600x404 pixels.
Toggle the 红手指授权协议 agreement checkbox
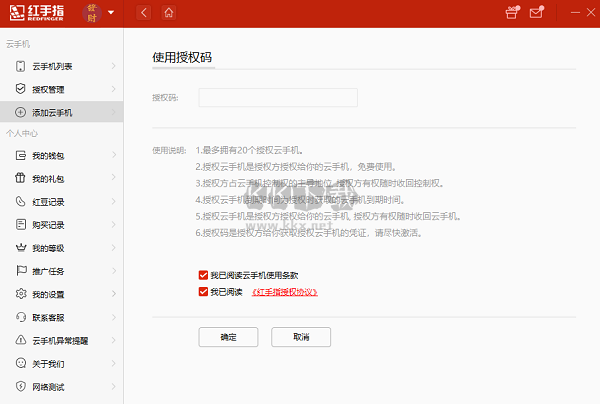(203, 292)
